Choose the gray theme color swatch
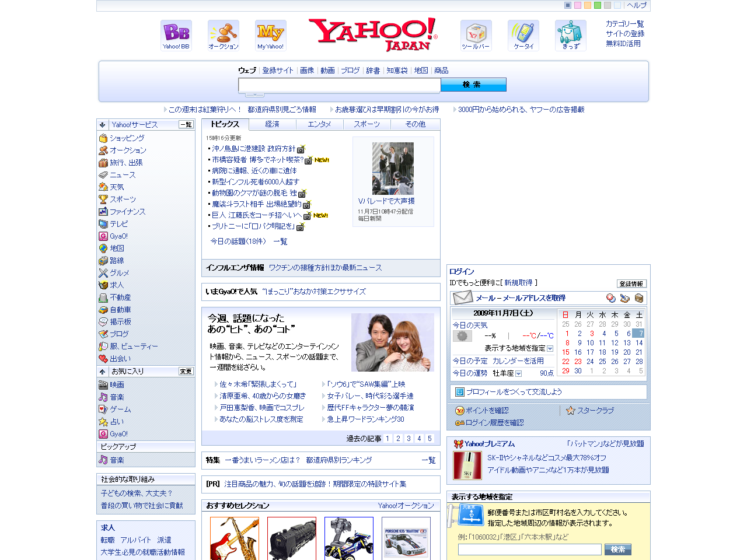 tap(608, 5)
